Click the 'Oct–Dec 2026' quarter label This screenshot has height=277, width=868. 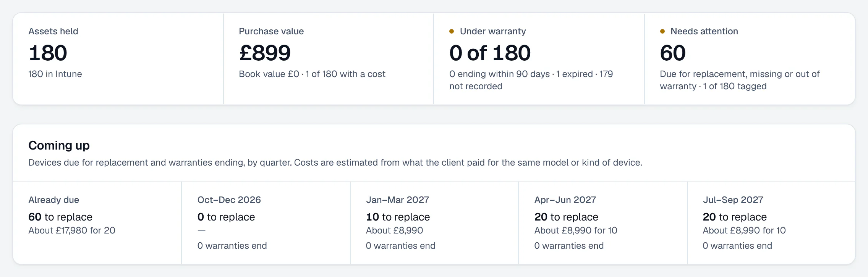pyautogui.click(x=229, y=200)
